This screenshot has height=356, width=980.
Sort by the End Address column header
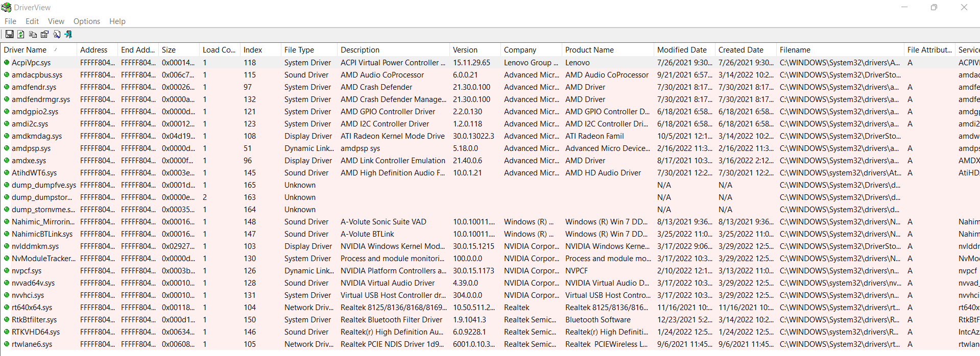[x=138, y=49]
